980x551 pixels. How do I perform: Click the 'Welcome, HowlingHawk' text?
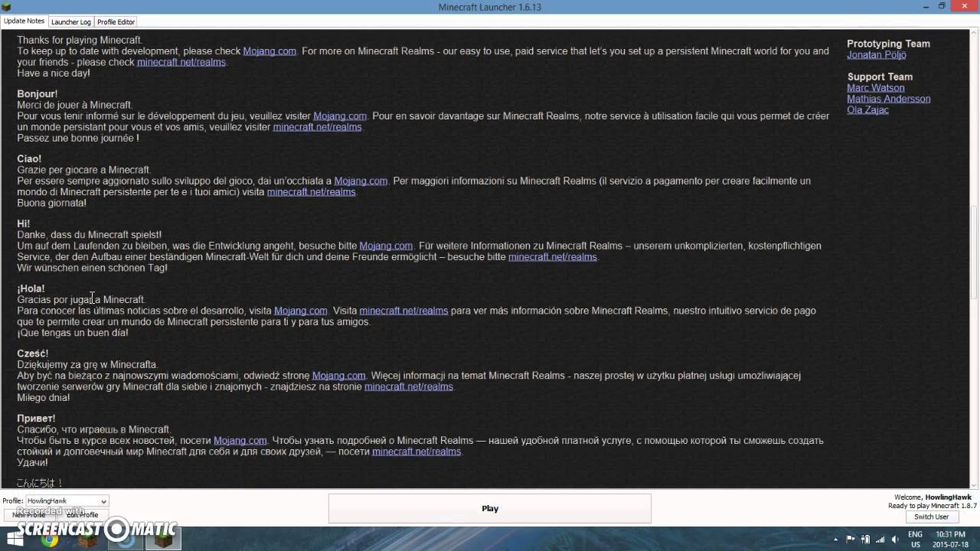(x=933, y=497)
